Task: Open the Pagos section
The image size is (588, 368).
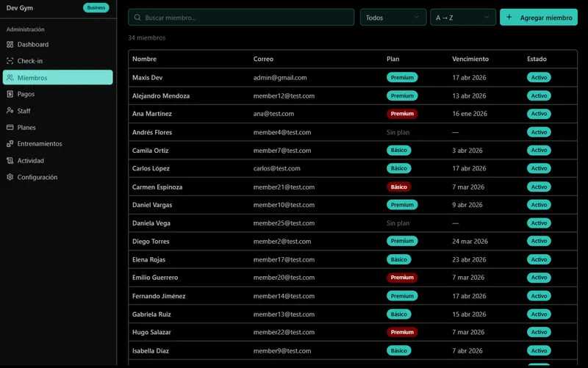Action: tap(57, 94)
